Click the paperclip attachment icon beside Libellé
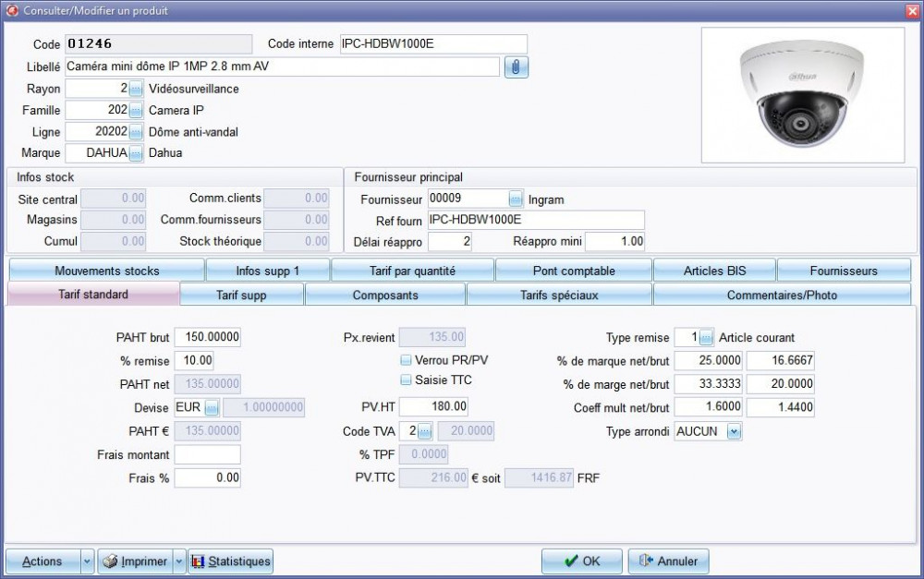This screenshot has width=924, height=579. [x=516, y=67]
